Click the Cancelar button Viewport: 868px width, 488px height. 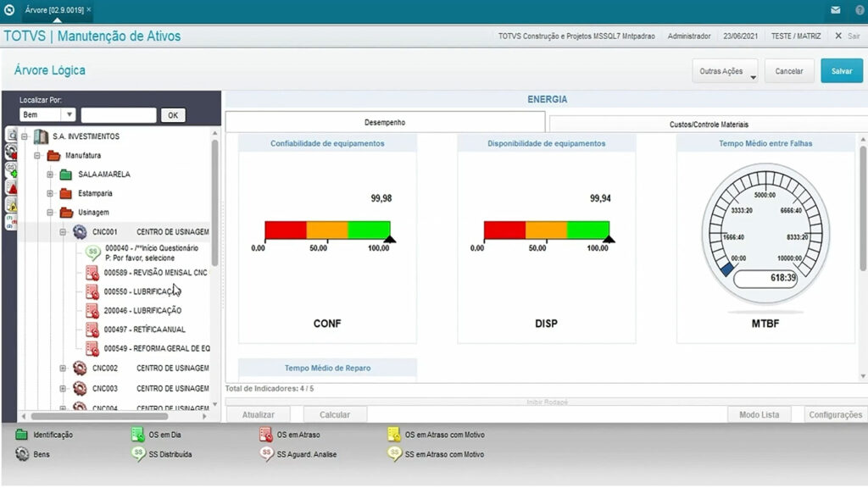click(789, 71)
